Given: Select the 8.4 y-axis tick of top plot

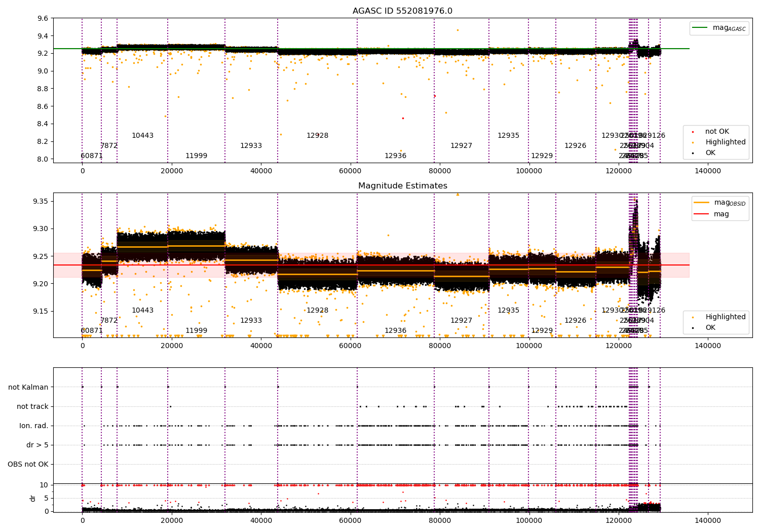Looking at the screenshot, I should point(43,124).
